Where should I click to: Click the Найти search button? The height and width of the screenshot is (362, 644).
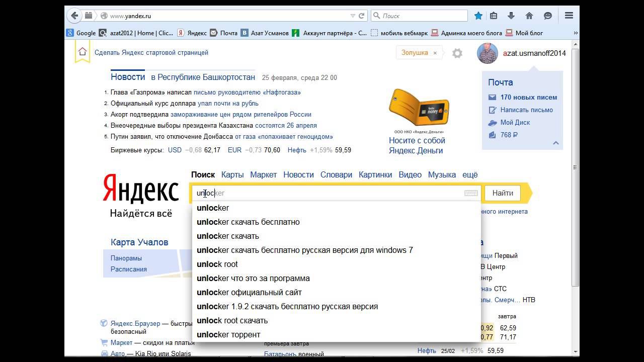(503, 193)
